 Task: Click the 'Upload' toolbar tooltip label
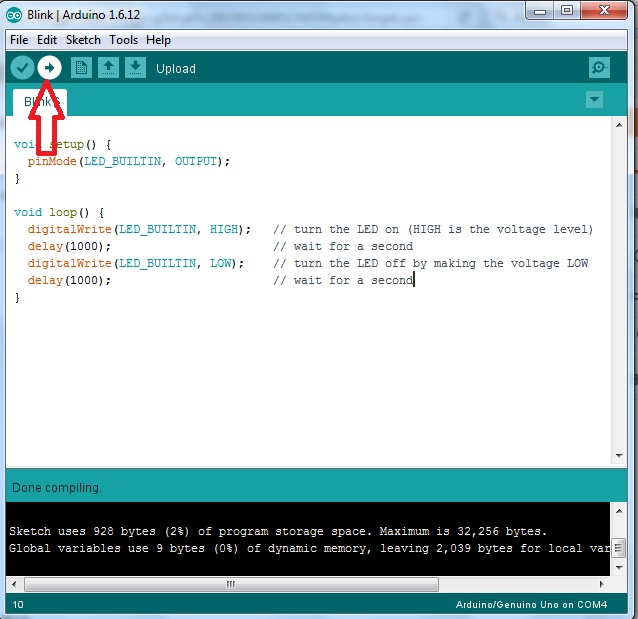click(176, 69)
